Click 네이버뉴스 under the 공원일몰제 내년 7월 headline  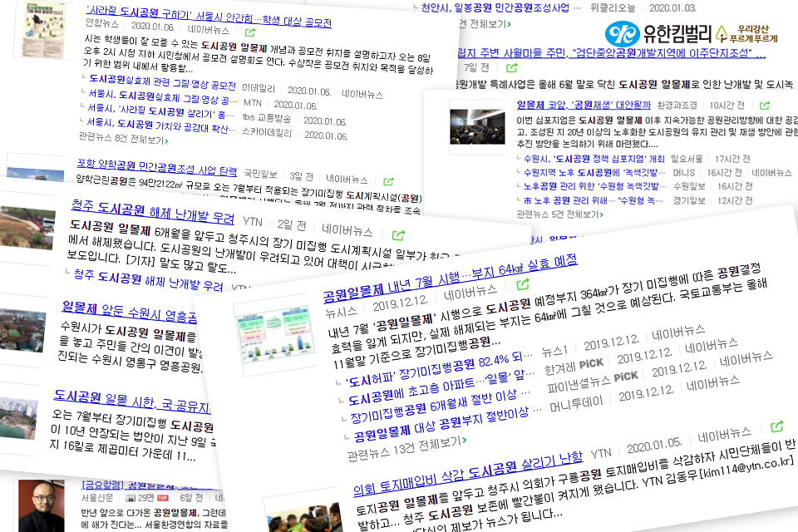[x=470, y=293]
